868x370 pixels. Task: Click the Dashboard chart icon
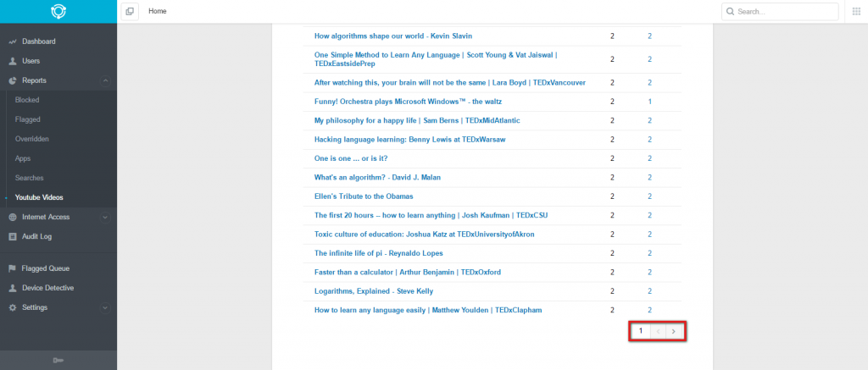pyautogui.click(x=13, y=41)
